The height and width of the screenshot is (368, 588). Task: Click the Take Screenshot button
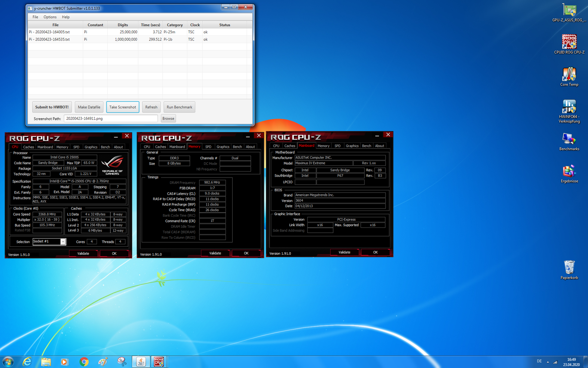[x=122, y=107]
